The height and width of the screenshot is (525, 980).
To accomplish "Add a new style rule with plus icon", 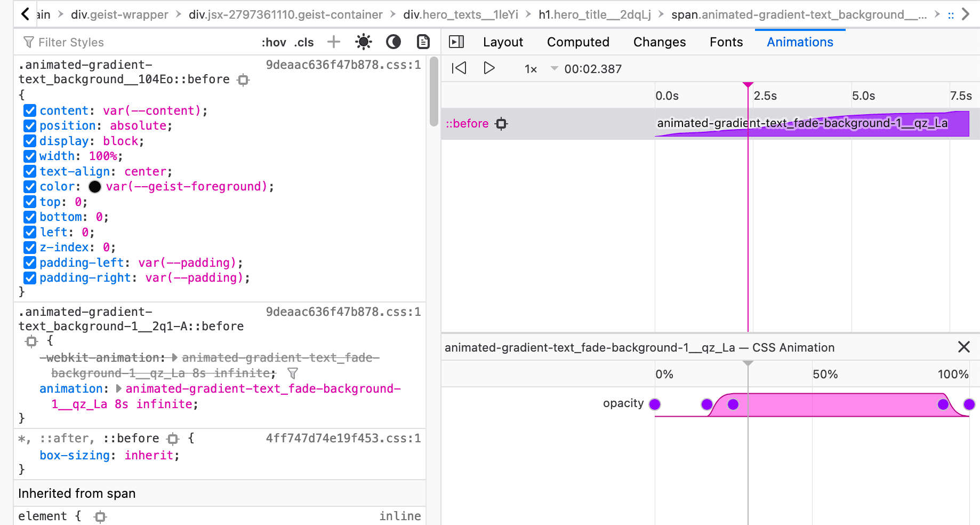I will [334, 42].
